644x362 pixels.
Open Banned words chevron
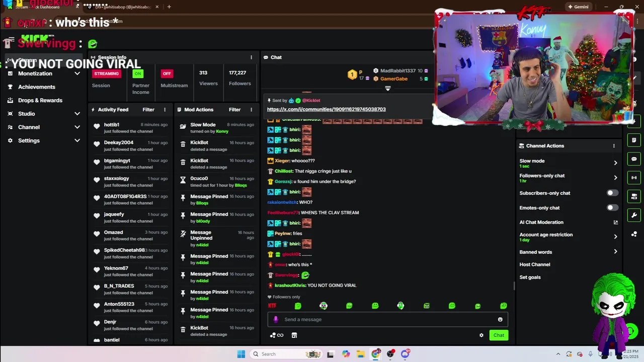click(615, 252)
